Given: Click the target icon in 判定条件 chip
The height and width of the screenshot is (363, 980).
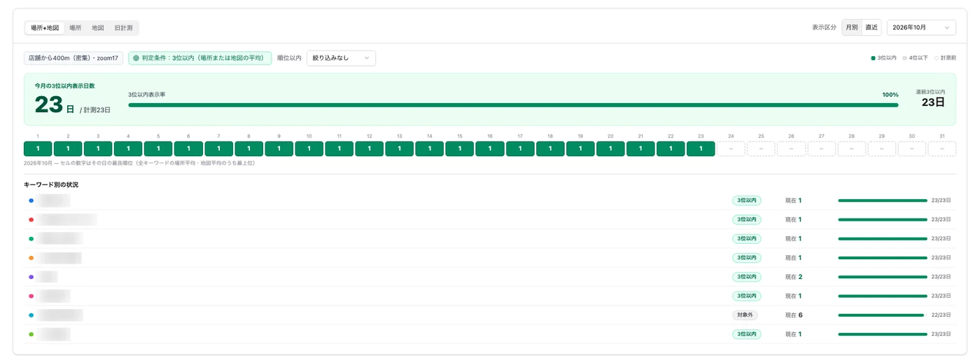Looking at the screenshot, I should [136, 58].
